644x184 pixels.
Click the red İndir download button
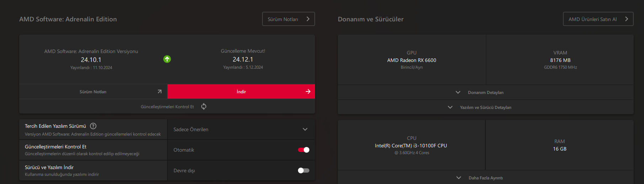coord(241,91)
